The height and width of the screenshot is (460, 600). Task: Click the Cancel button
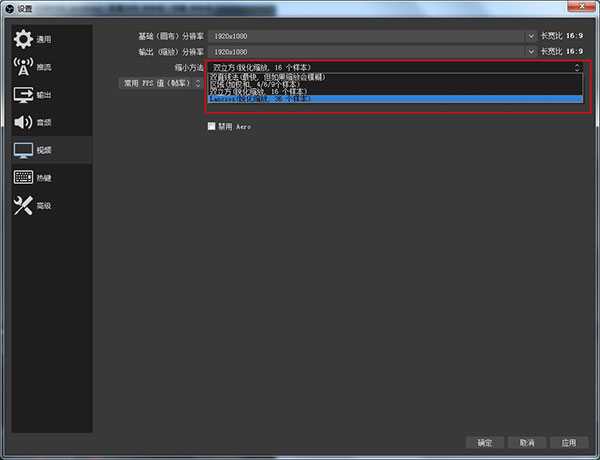[527, 443]
